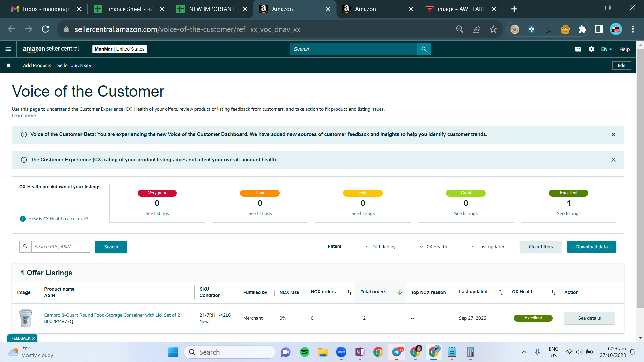Viewport: 644px width, 362px height.
Task: Click the Windows taskbar Search box
Action: coord(230,352)
